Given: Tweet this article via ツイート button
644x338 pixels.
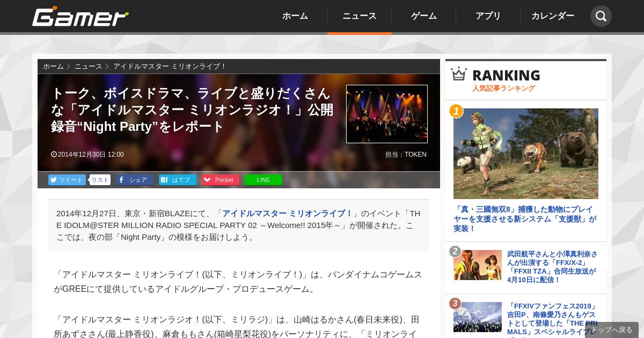Looking at the screenshot, I should click(x=67, y=180).
